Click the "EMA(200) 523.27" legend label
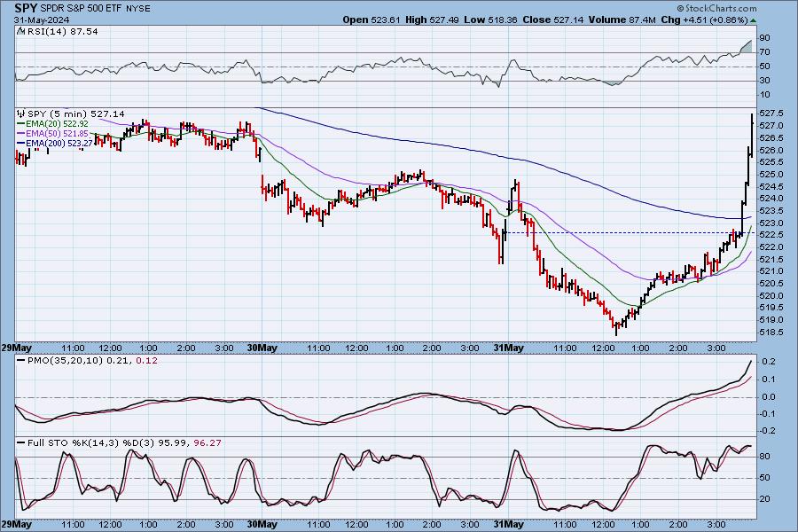 pyautogui.click(x=59, y=144)
